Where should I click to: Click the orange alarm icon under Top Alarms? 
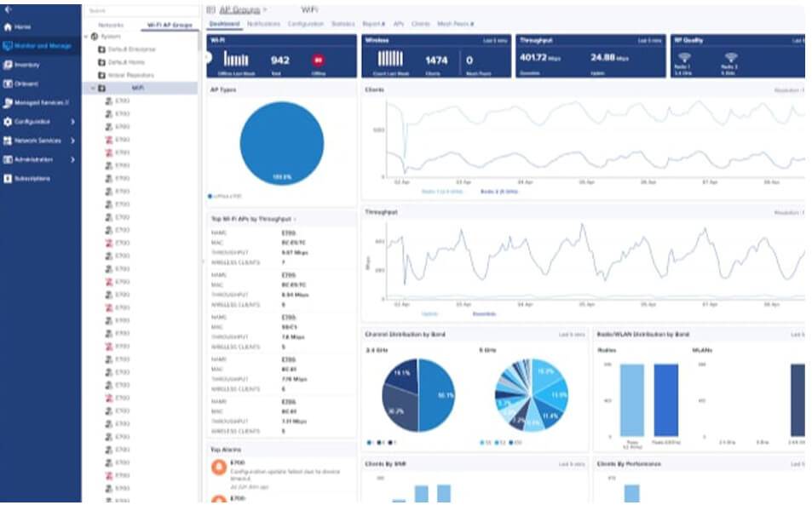tap(219, 468)
